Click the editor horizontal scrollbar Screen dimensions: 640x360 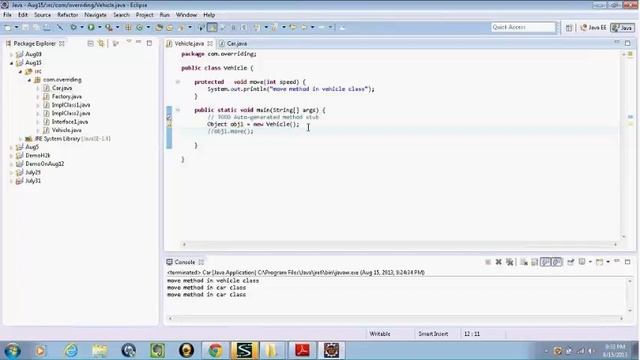400,244
